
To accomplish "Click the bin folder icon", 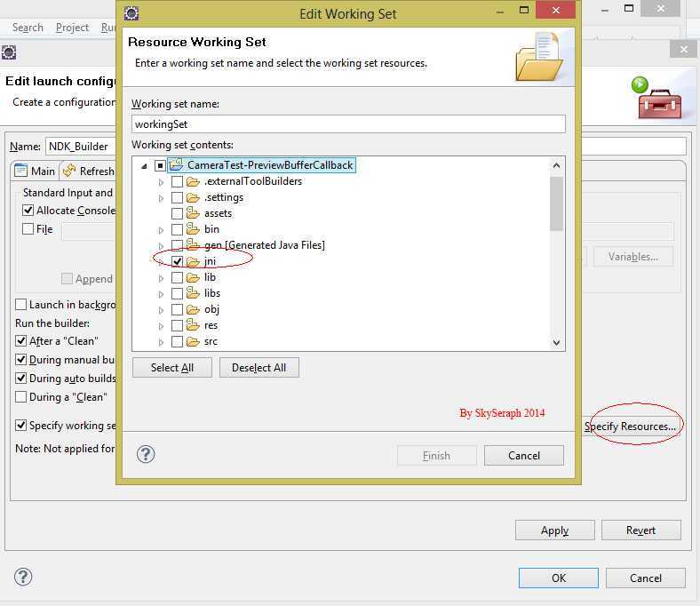I will pos(193,229).
